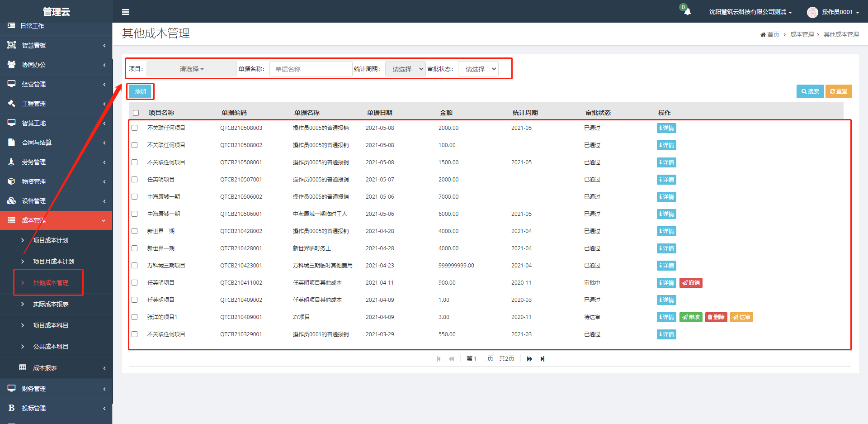
Task: Open 实际成本报表 menu item
Action: tap(51, 304)
